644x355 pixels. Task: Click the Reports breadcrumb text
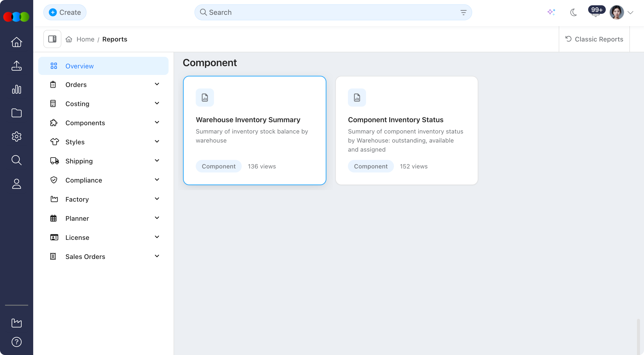115,39
